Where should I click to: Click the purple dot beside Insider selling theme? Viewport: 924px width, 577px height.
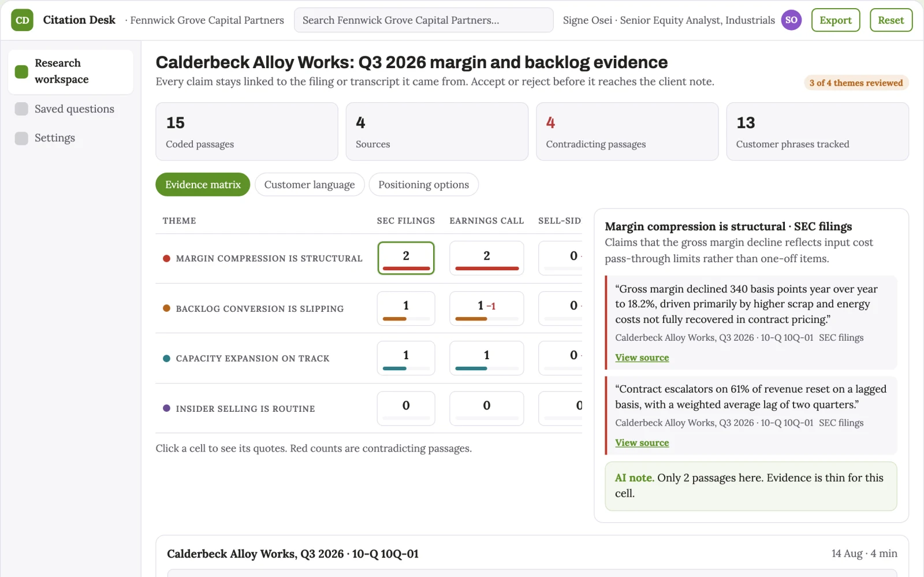click(166, 408)
